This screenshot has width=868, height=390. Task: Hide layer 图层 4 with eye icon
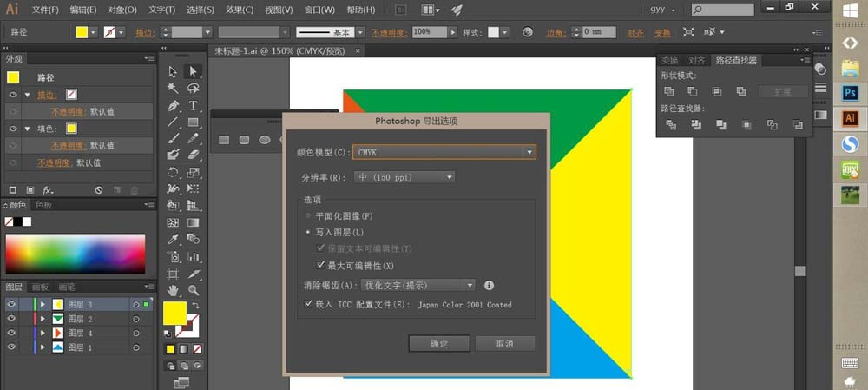pyautogui.click(x=11, y=333)
